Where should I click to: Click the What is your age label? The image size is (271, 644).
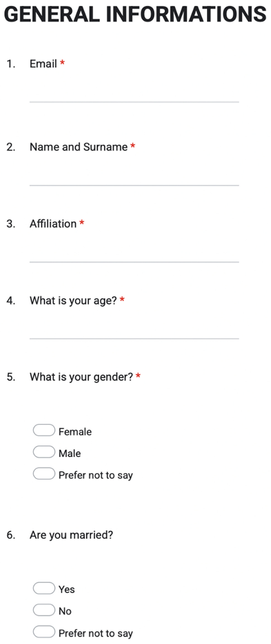(x=73, y=300)
